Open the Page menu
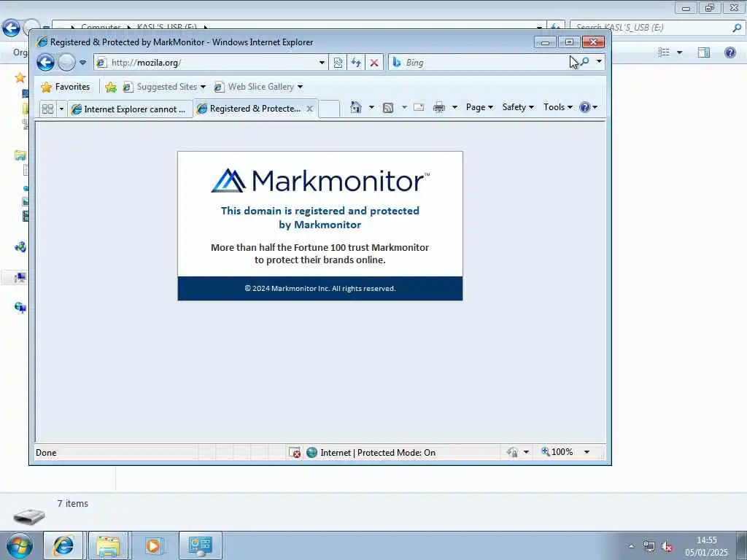This screenshot has width=747, height=560. tap(479, 107)
